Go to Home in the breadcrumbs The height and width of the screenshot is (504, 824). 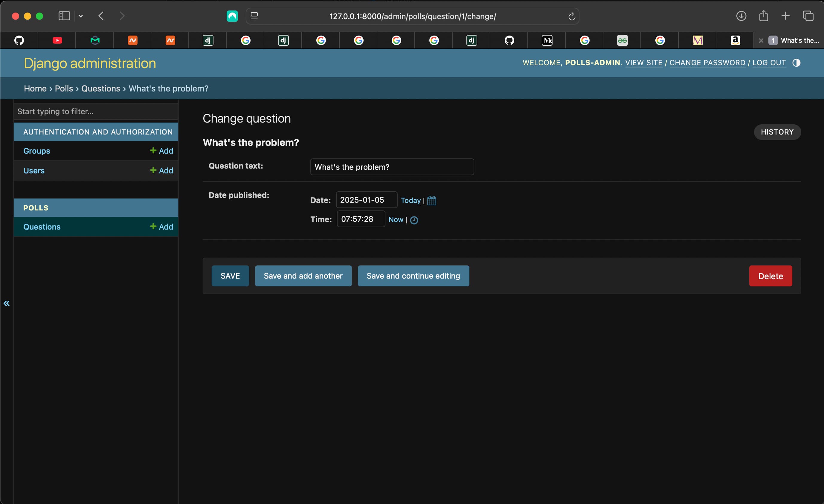[35, 88]
